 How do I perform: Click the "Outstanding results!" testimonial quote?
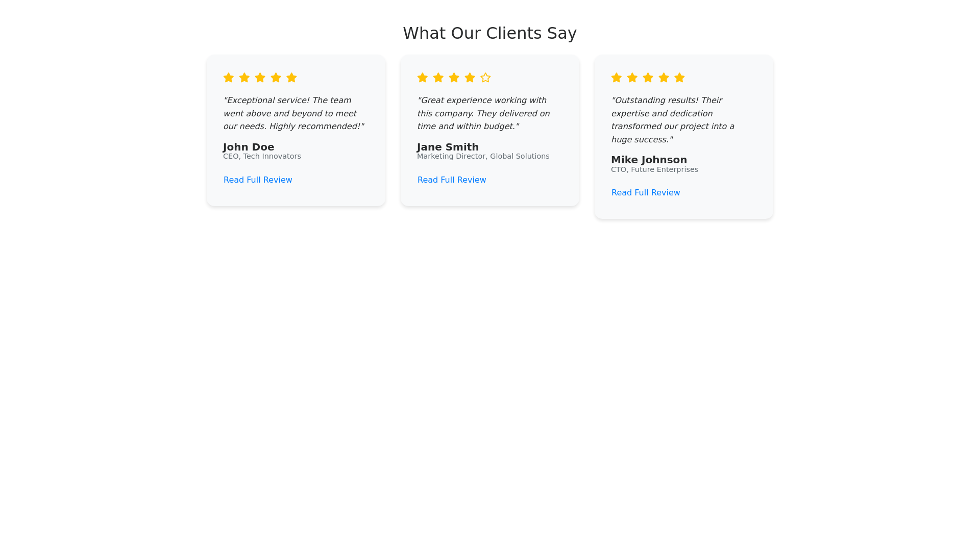[673, 120]
